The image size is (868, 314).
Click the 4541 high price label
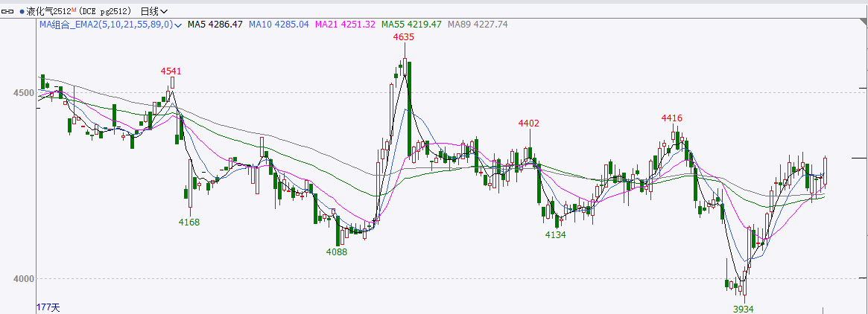coord(171,71)
